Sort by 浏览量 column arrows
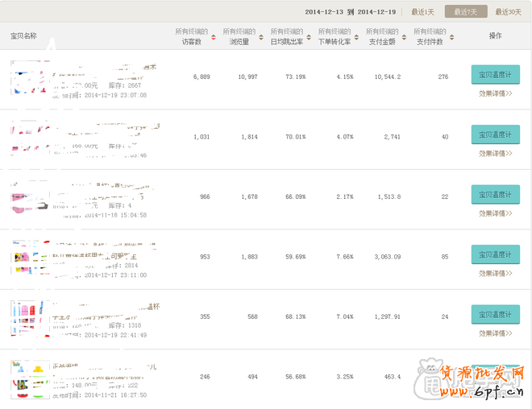This screenshot has width=532, height=409. click(261, 36)
